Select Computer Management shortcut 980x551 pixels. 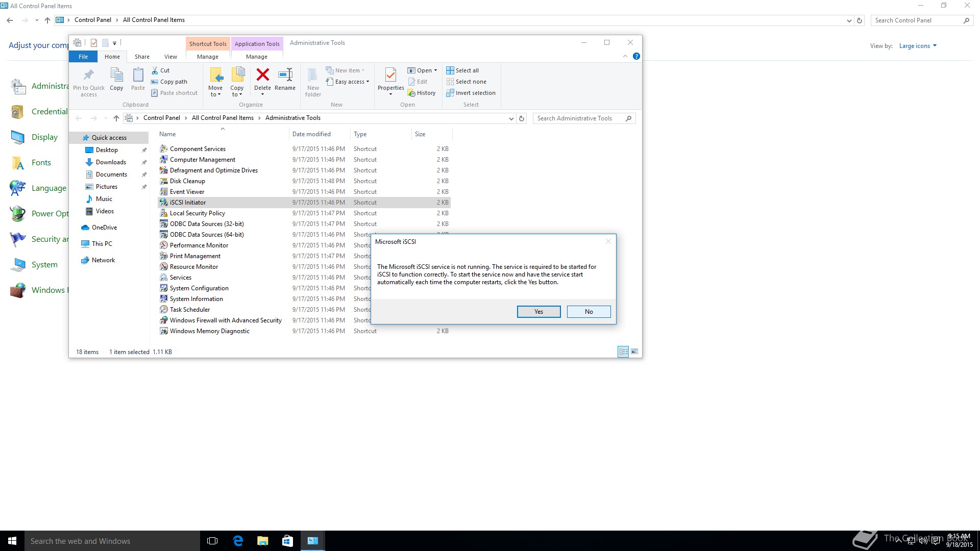coord(202,160)
